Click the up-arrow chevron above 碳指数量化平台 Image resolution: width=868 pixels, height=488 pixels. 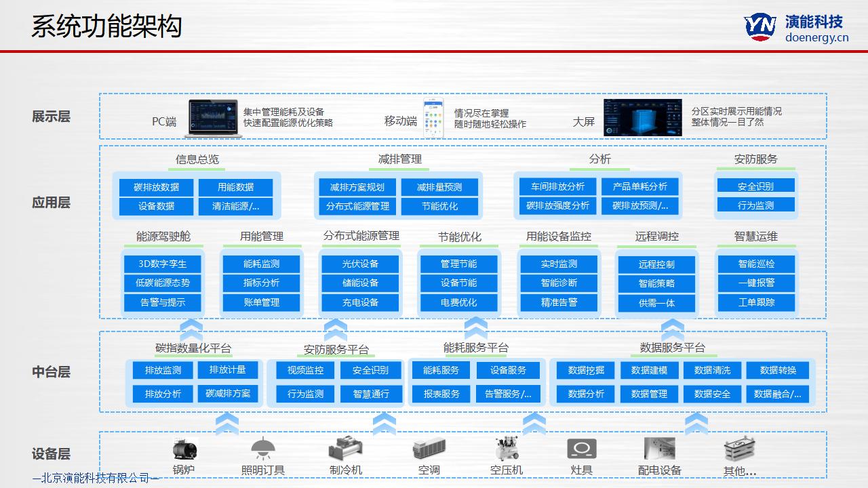point(191,329)
